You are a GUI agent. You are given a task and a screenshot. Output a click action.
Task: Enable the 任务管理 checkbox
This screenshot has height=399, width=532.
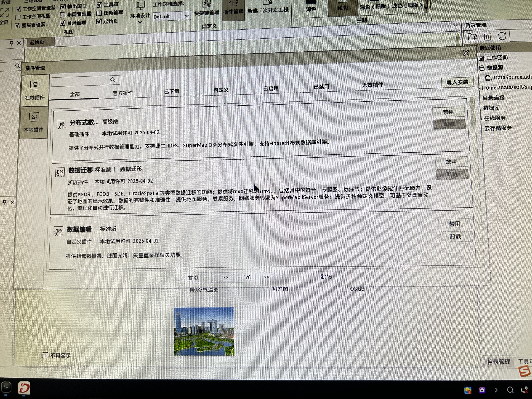(x=99, y=13)
